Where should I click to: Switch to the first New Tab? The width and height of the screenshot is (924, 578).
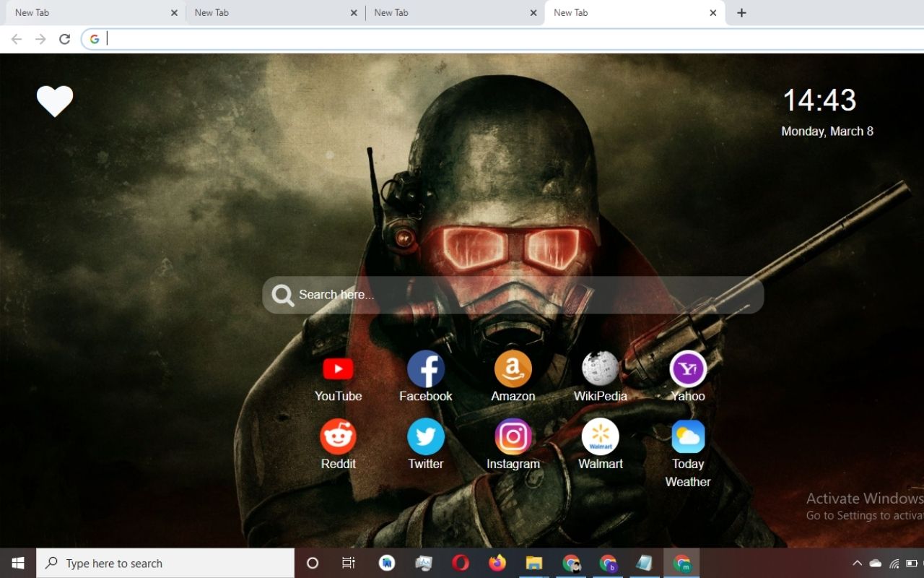(x=87, y=12)
